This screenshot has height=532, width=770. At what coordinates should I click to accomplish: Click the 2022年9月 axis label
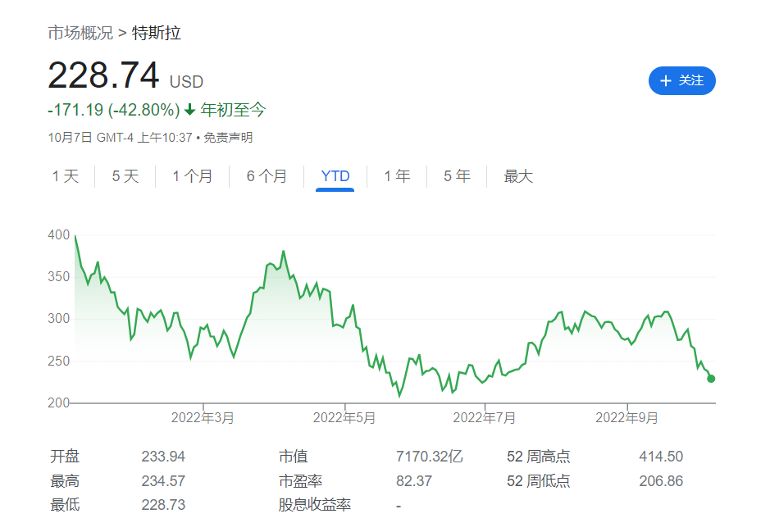pos(626,418)
